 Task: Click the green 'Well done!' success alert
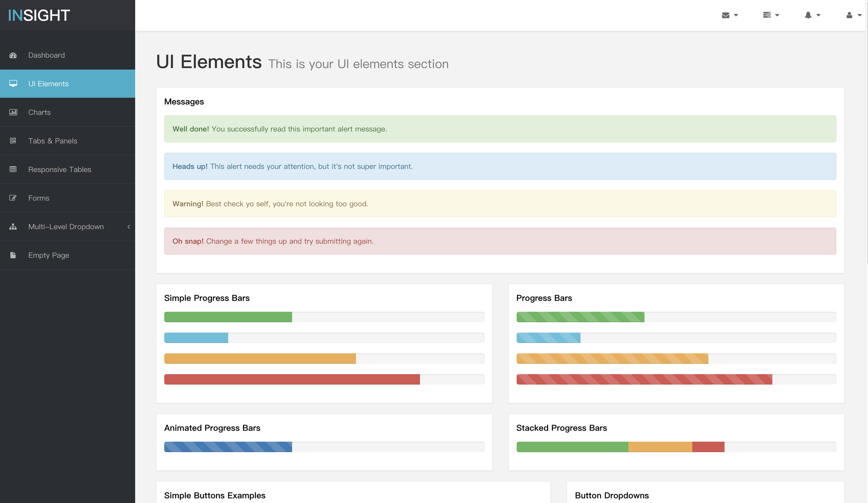(499, 129)
